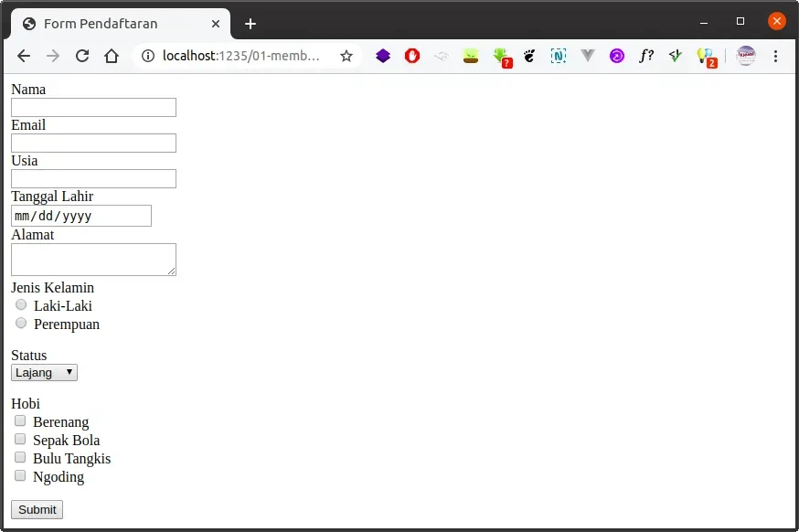
Task: Click the Berenang label text
Action: point(60,422)
